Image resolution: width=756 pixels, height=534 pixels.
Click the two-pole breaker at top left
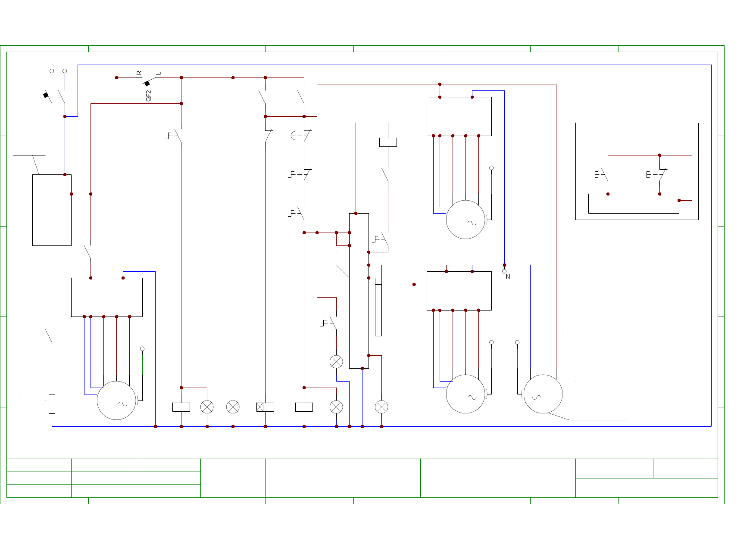(55, 96)
